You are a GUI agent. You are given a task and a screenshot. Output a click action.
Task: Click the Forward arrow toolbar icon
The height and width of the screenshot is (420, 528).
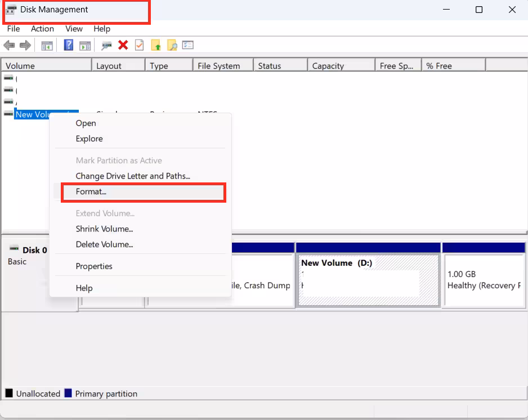25,45
